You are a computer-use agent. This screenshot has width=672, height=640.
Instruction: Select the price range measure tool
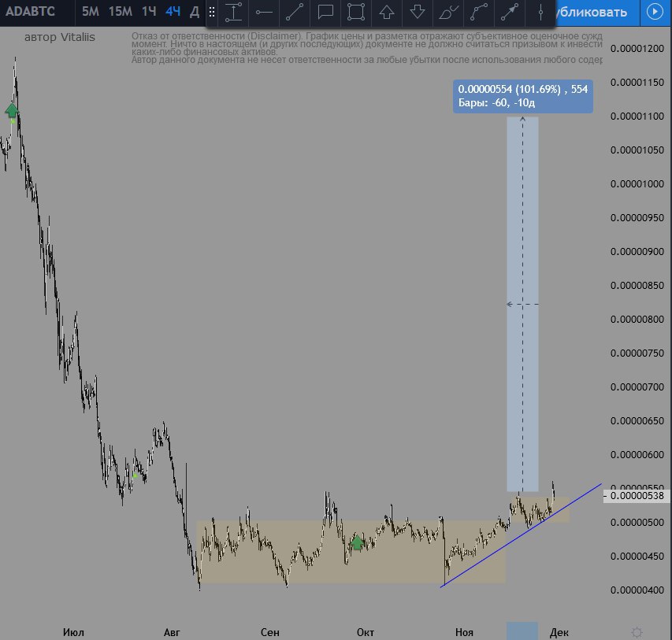[233, 12]
